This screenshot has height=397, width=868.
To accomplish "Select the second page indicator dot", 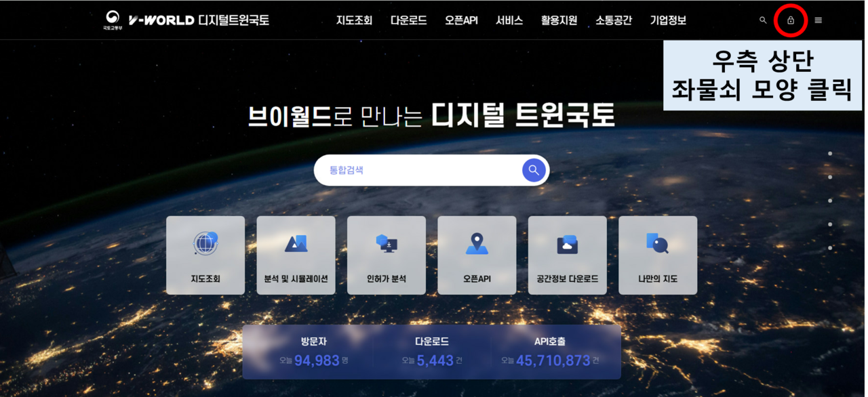I will 830,177.
